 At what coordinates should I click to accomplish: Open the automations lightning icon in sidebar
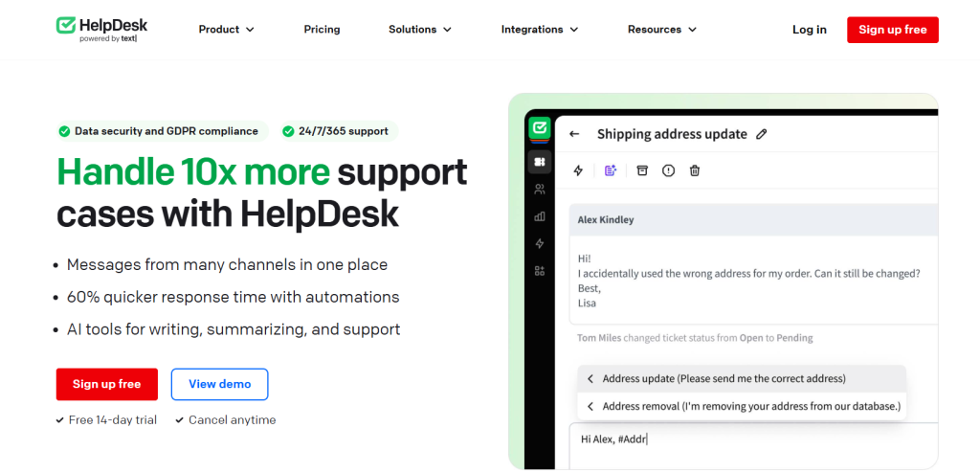540,243
